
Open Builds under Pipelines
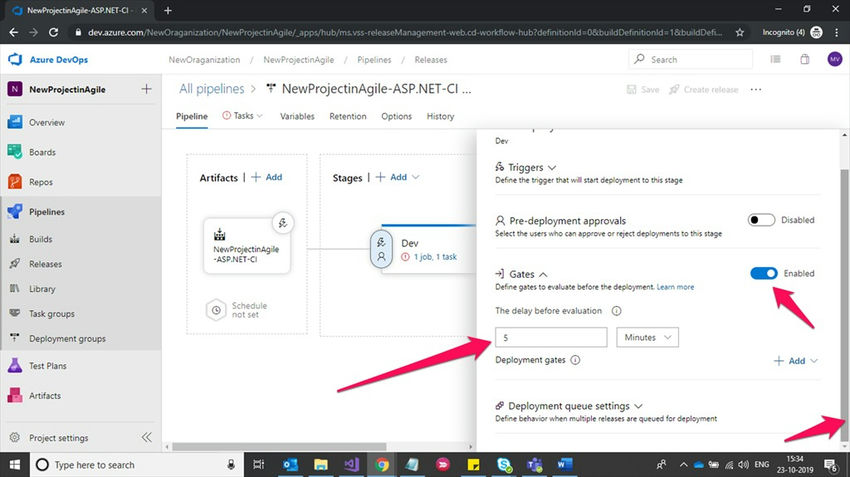pyautogui.click(x=41, y=239)
